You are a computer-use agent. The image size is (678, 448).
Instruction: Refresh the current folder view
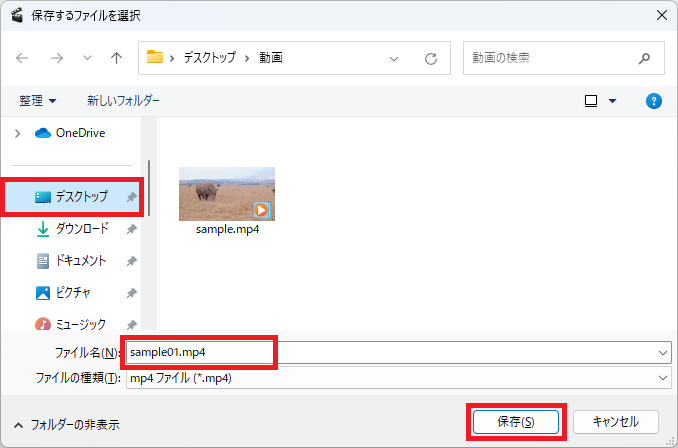(431, 58)
